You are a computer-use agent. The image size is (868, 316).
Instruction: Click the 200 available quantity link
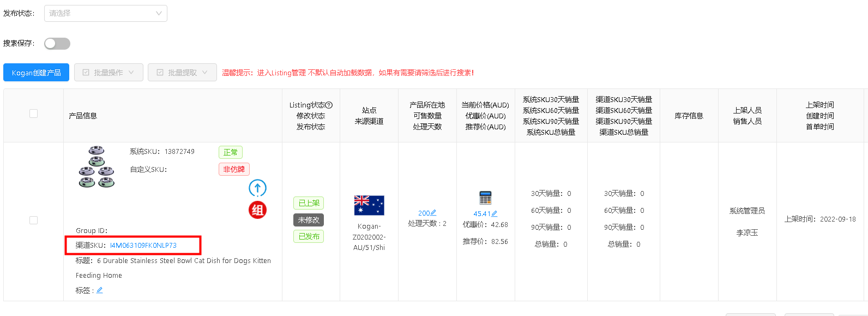click(424, 213)
